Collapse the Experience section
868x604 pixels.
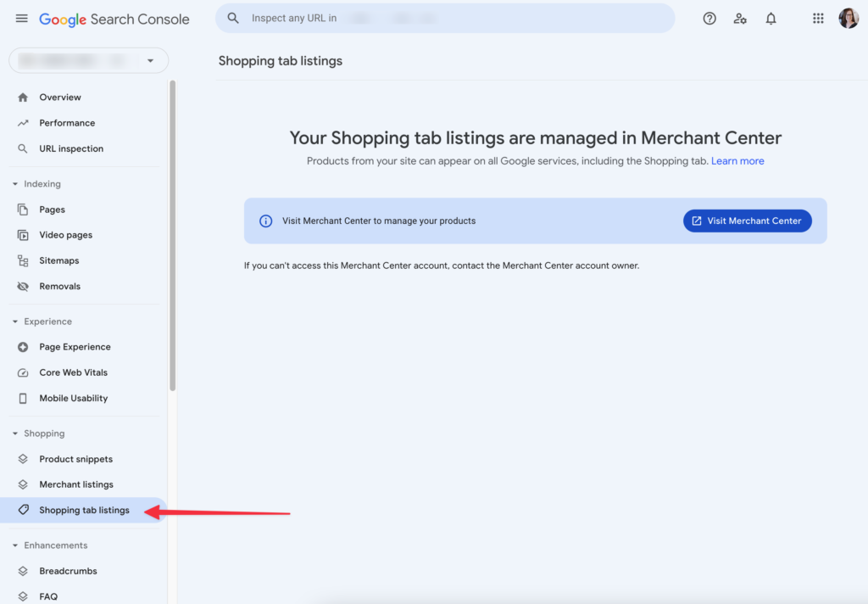pyautogui.click(x=15, y=322)
